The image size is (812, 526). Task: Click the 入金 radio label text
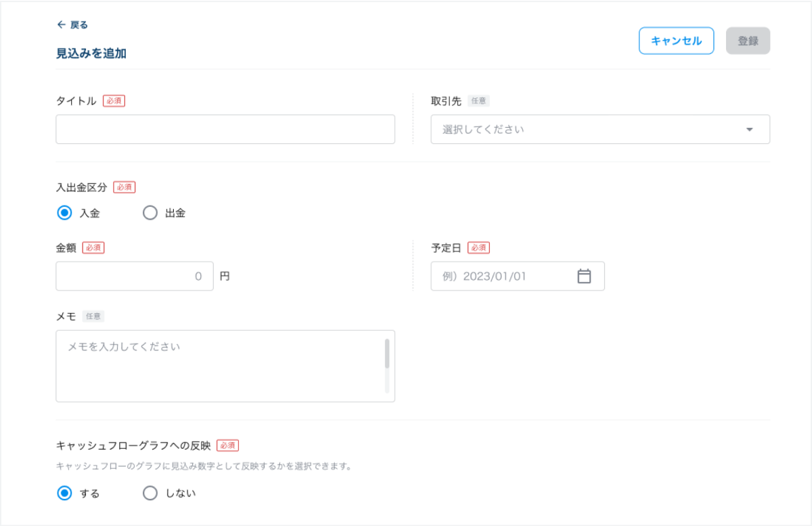(89, 213)
